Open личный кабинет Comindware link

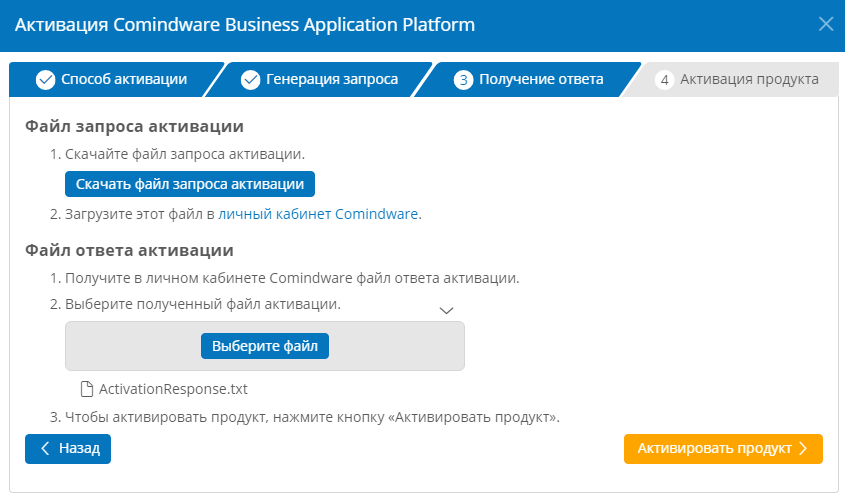click(x=318, y=214)
